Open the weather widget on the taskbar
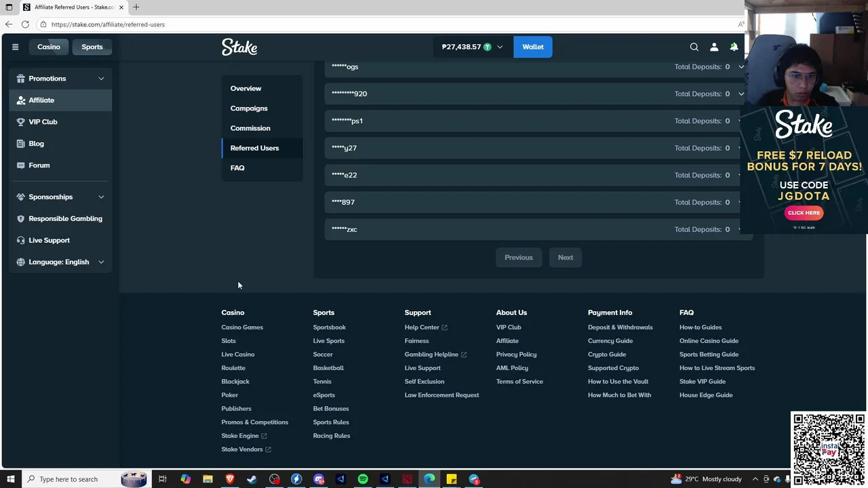Screen dimensions: 868x488 pyautogui.click(x=706, y=479)
